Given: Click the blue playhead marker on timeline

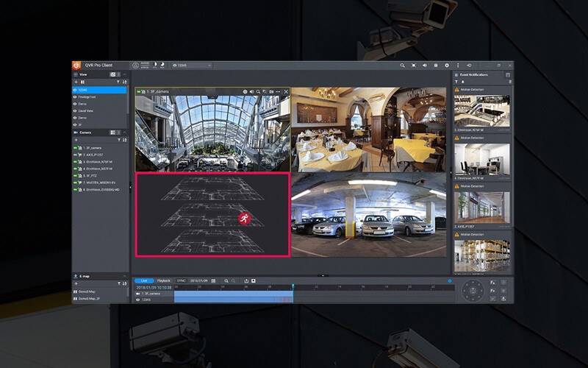Looking at the screenshot, I should pos(293,286).
